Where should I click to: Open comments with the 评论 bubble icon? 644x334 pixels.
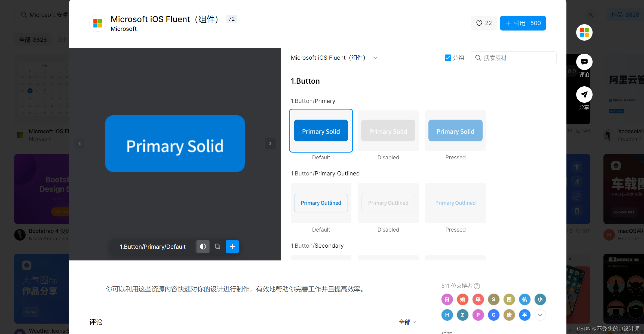coord(584,62)
